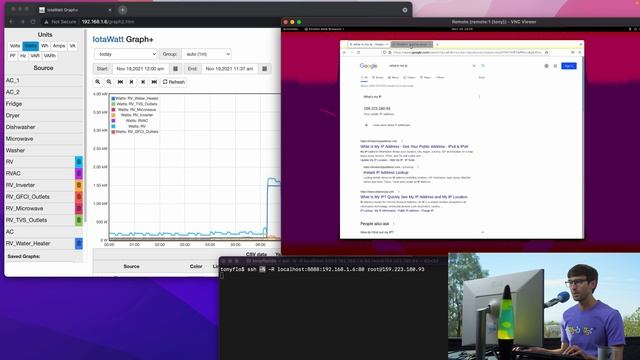Jump graph to the next period

(154, 82)
